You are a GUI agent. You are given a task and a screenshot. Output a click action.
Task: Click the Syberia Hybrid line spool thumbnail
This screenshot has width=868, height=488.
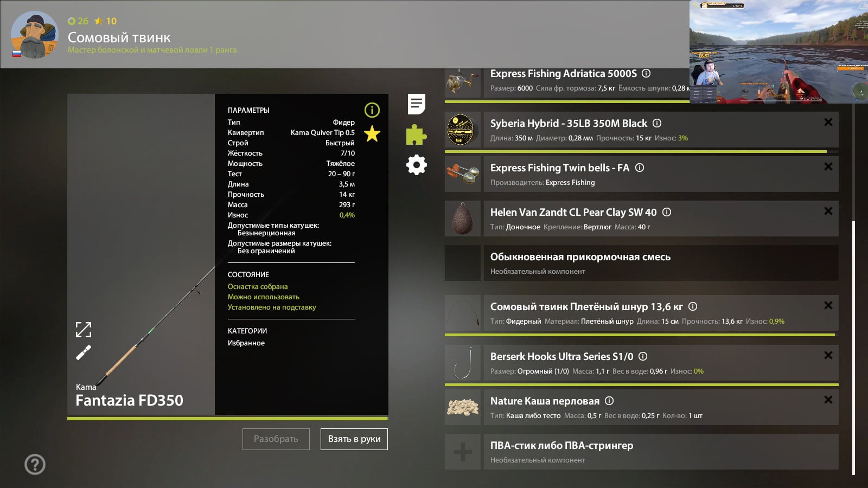463,130
